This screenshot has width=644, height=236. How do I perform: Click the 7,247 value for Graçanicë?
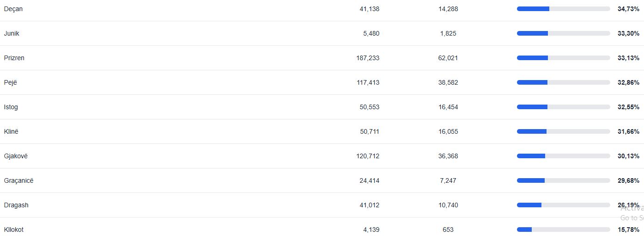click(x=448, y=180)
